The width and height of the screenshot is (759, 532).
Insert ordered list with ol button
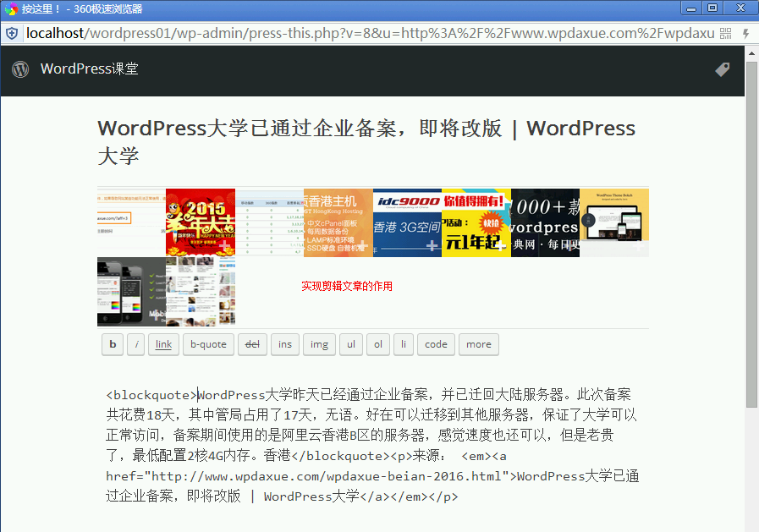378,344
